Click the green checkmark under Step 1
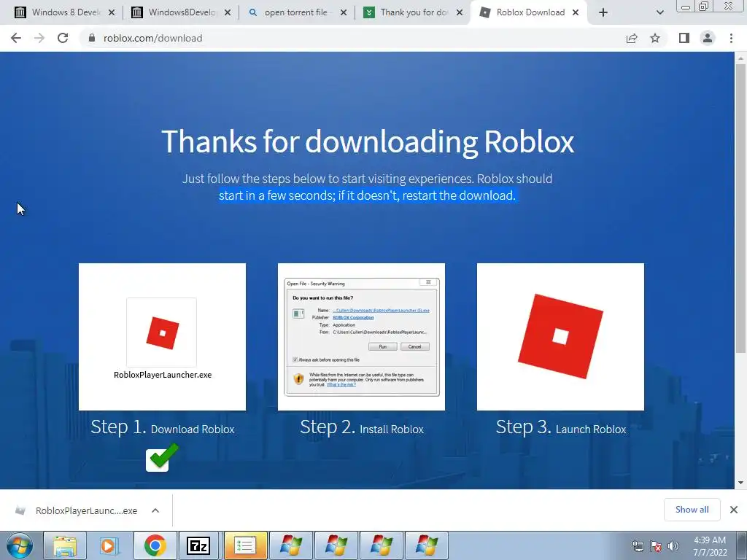747x560 pixels. [x=163, y=458]
